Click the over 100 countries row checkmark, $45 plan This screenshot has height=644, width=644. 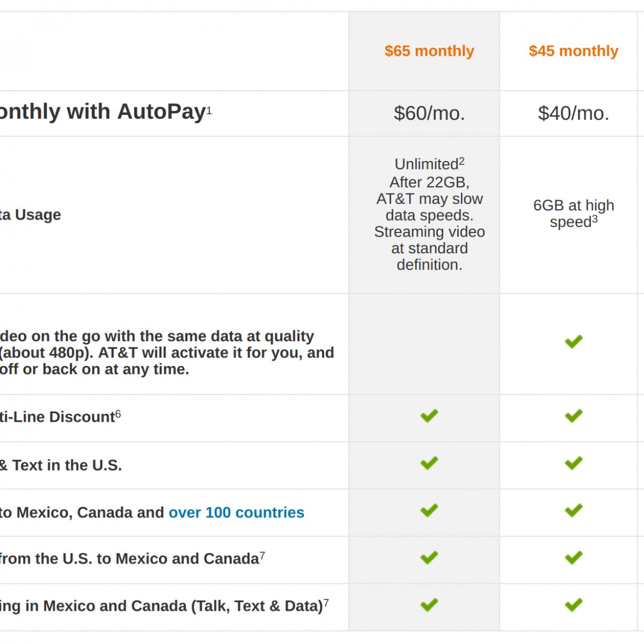[573, 510]
